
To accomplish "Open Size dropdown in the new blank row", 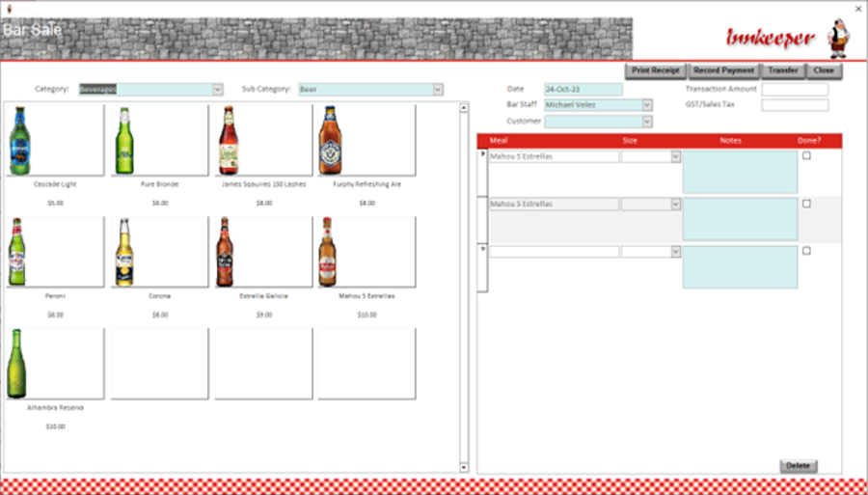I will click(675, 252).
